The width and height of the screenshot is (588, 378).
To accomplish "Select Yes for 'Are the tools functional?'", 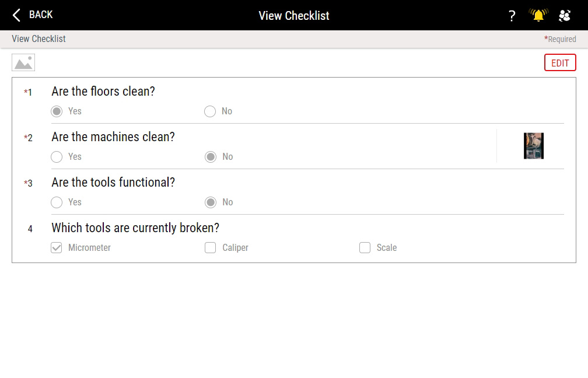I will [57, 202].
